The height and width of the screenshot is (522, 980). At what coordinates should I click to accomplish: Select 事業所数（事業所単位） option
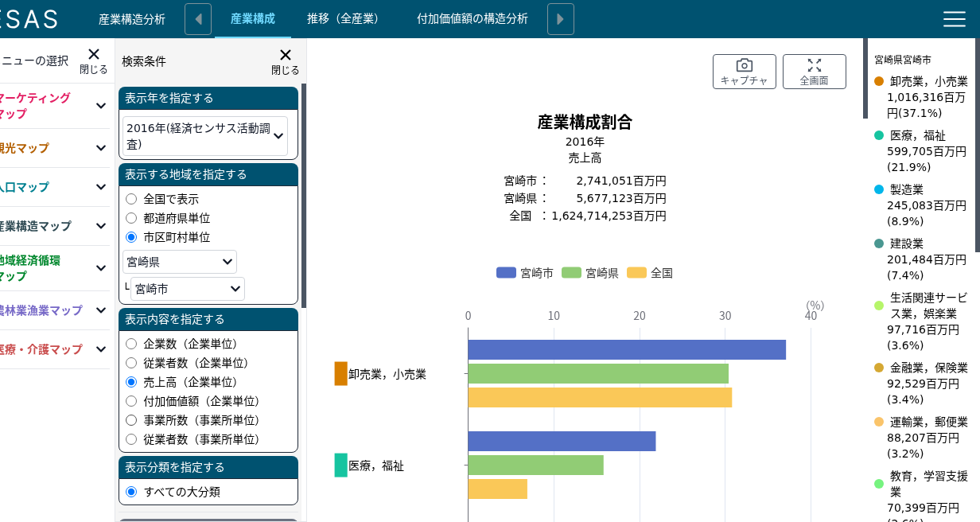point(131,420)
